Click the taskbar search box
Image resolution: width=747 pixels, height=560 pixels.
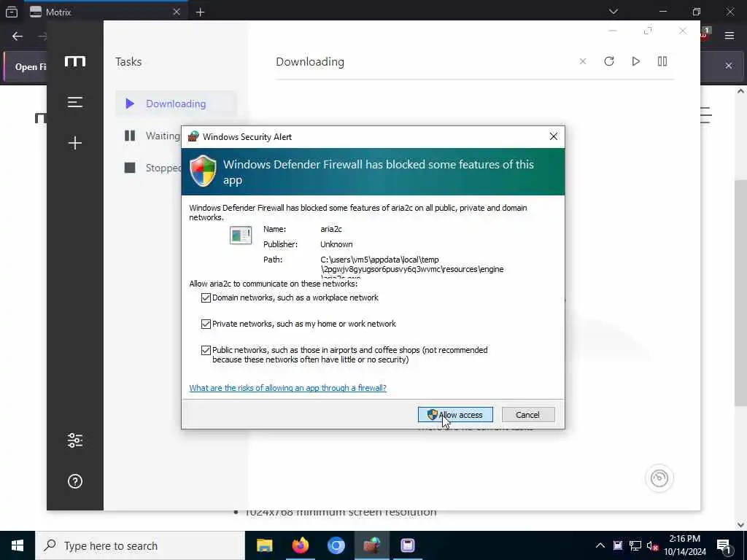tap(140, 545)
